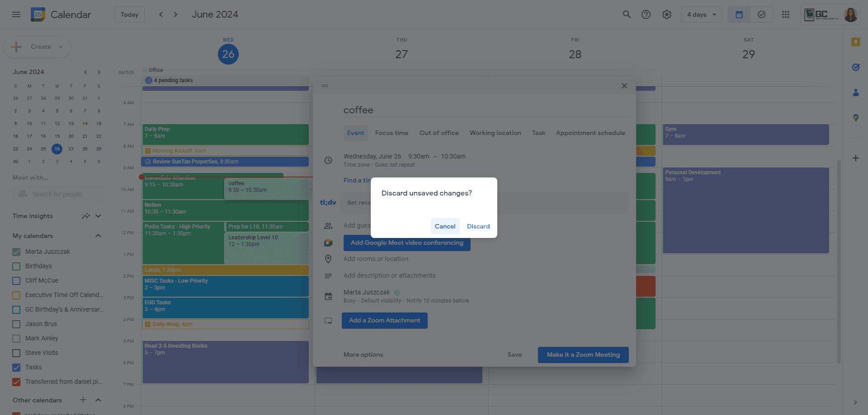Switch to Calendar view icon

click(x=739, y=14)
